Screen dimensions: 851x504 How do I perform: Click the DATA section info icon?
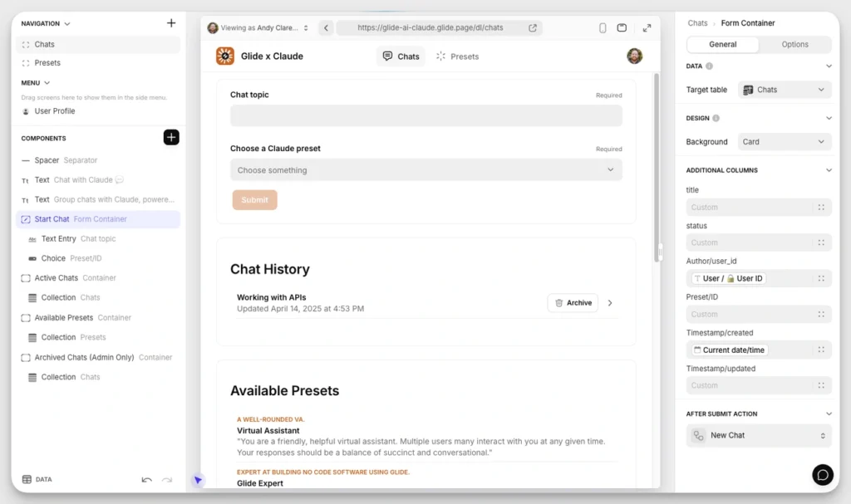[x=709, y=66]
